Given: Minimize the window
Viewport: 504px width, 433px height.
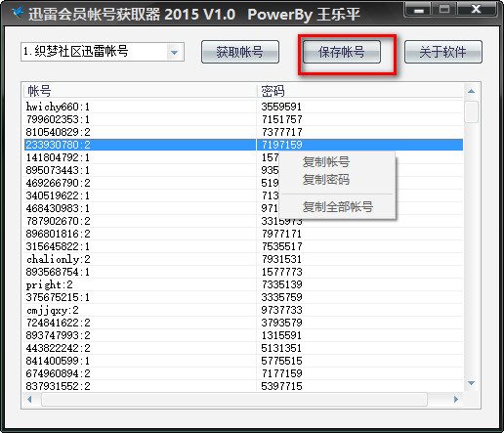Looking at the screenshot, I should (x=419, y=10).
